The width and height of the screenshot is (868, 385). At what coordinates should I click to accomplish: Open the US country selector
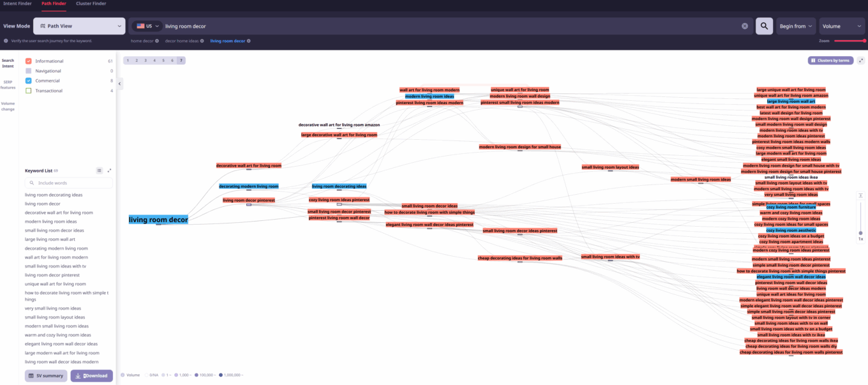147,26
